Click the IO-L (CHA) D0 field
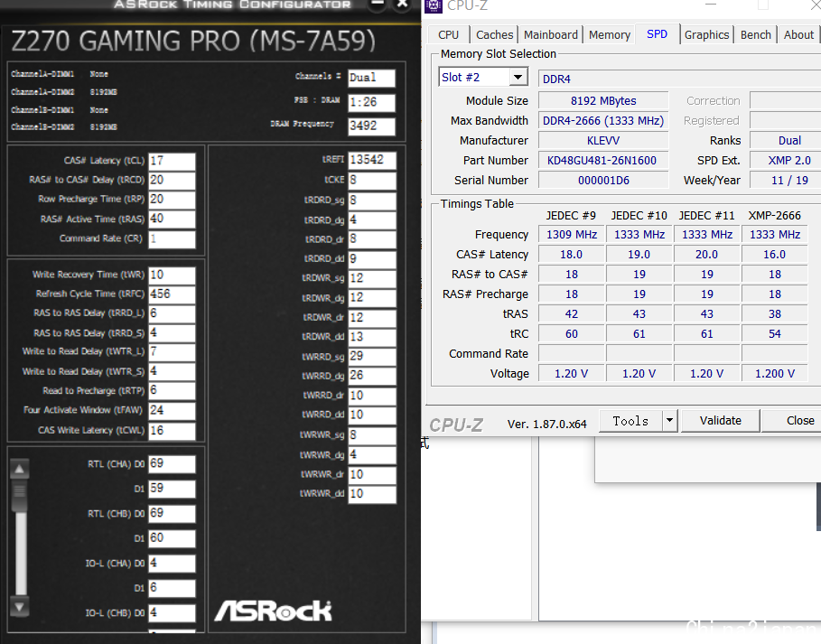 (x=172, y=564)
